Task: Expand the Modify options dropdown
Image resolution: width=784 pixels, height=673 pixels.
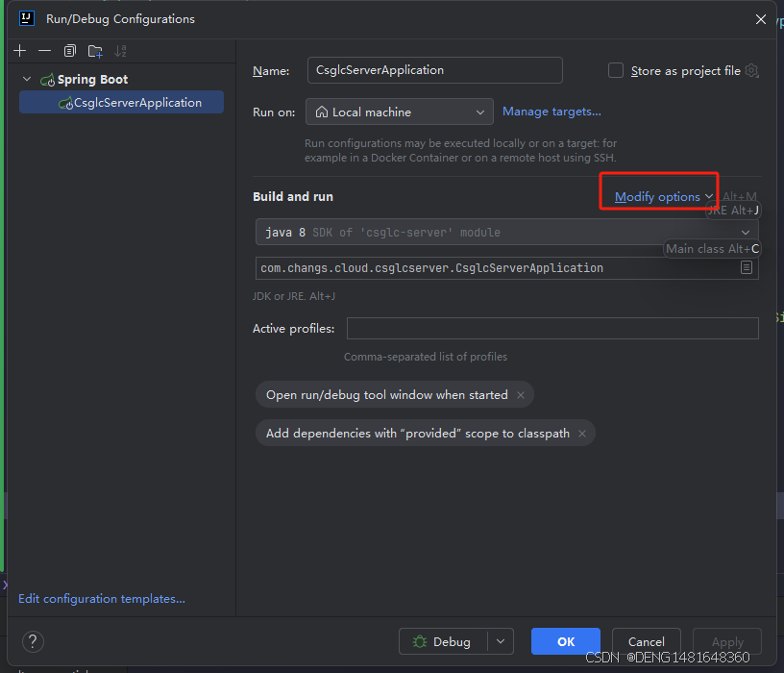Action: 658,196
